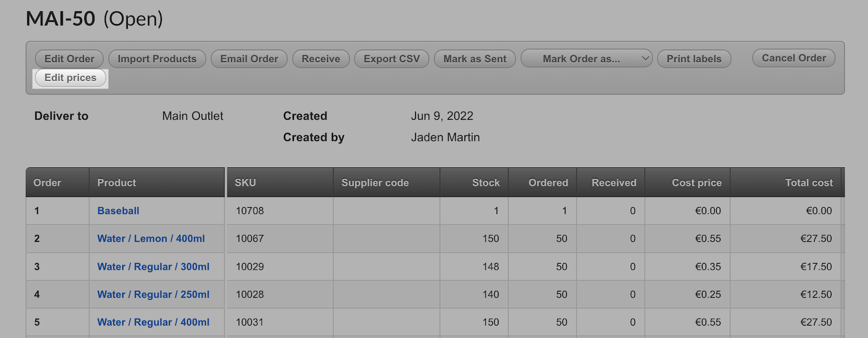This screenshot has width=868, height=338.
Task: Open the Baseball product link
Action: tap(118, 211)
